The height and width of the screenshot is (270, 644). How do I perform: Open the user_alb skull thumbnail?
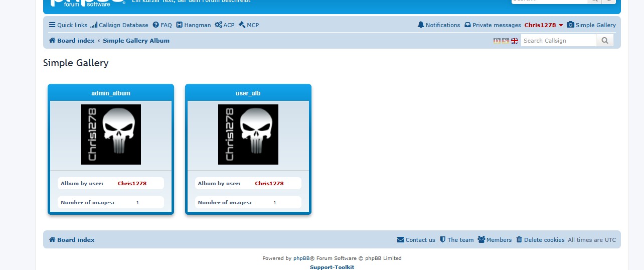248,134
